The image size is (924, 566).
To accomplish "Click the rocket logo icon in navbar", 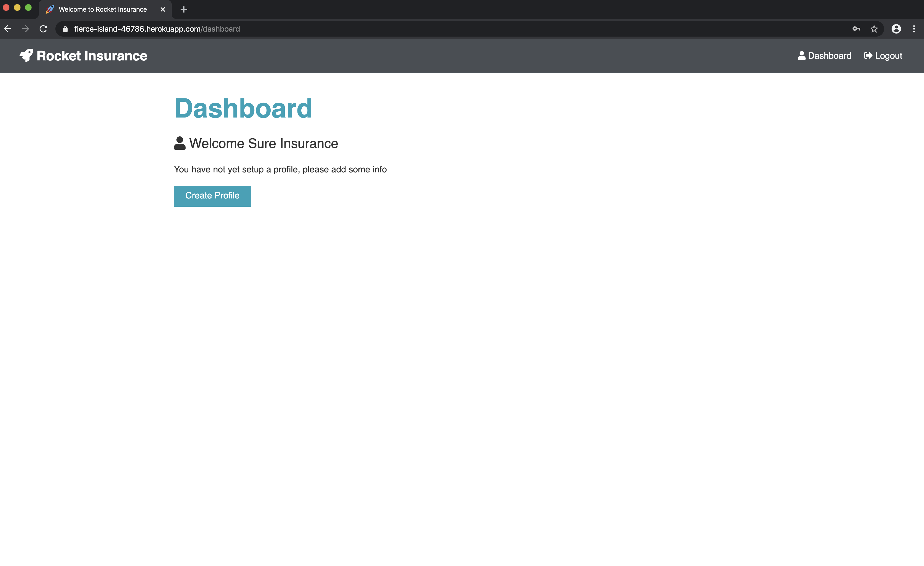I will pos(26,55).
